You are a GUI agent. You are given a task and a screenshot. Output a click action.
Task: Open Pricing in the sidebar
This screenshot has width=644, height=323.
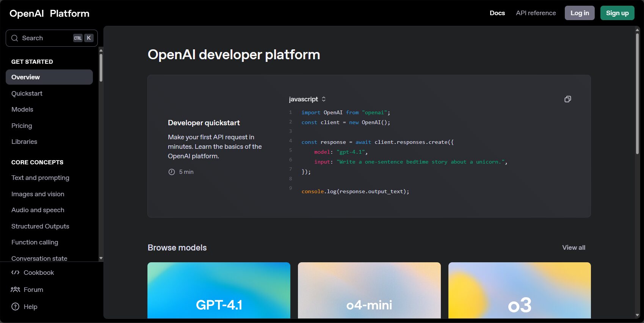[22, 126]
